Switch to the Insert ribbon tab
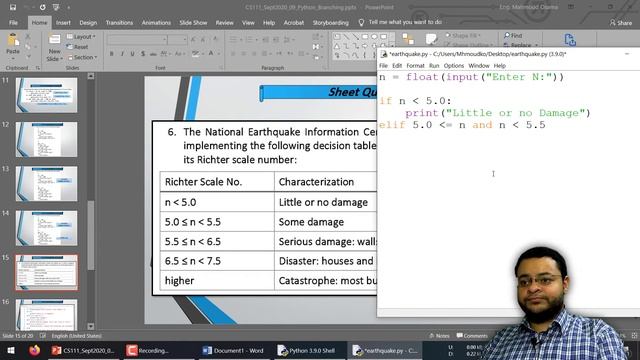This screenshot has height=360, width=640. [x=63, y=23]
